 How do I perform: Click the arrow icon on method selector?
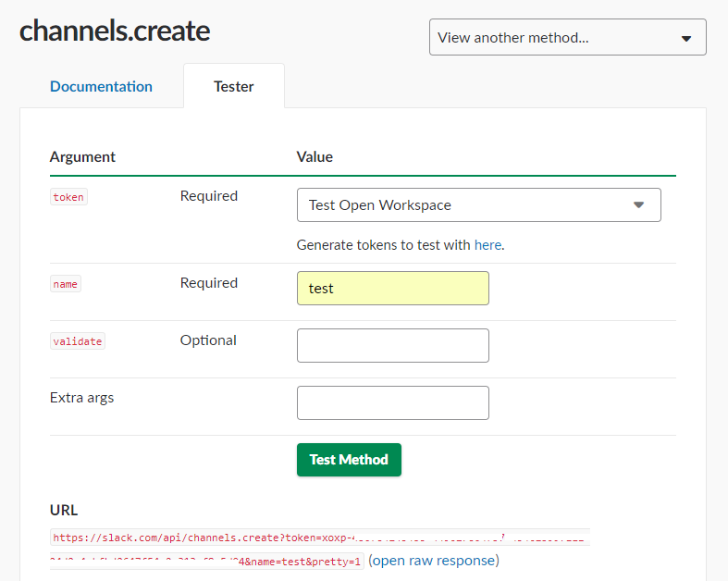[686, 39]
